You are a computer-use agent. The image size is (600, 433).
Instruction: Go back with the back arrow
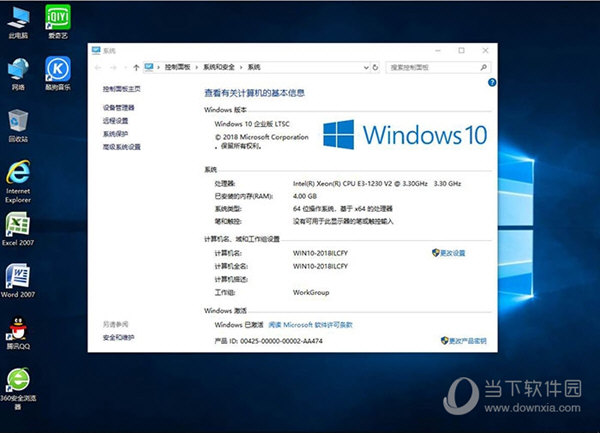[x=98, y=67]
